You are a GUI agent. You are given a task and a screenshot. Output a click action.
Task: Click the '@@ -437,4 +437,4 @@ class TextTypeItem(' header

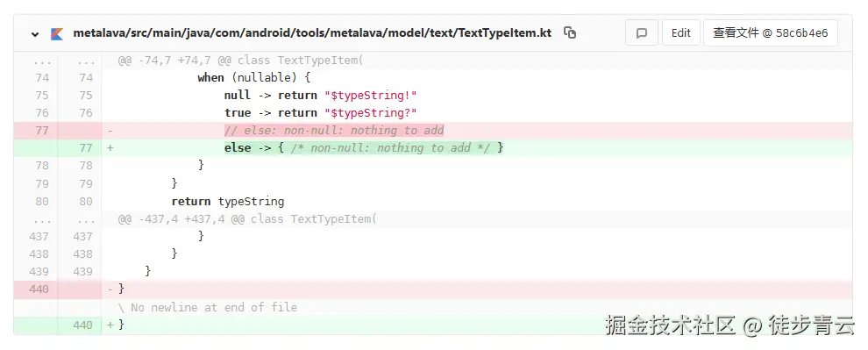click(x=247, y=219)
